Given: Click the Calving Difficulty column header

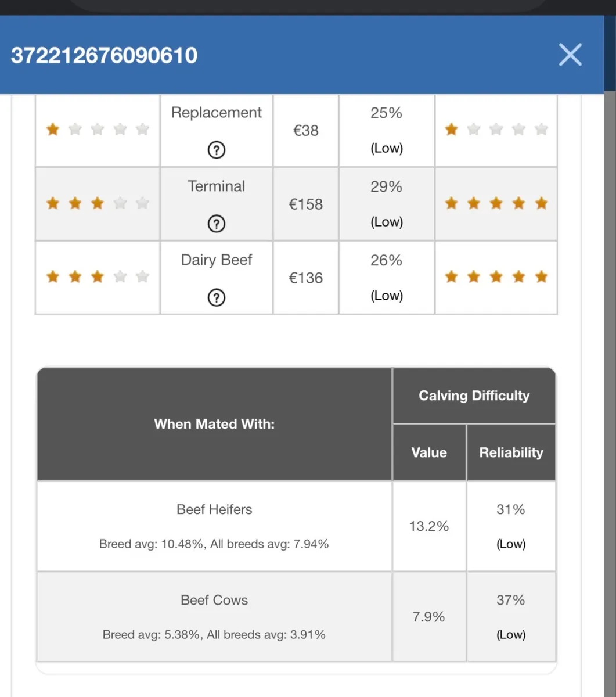Looking at the screenshot, I should tap(474, 396).
